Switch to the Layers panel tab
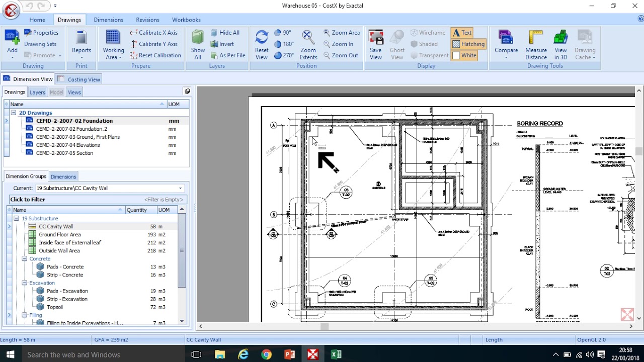The height and width of the screenshot is (362, 644). point(37,92)
